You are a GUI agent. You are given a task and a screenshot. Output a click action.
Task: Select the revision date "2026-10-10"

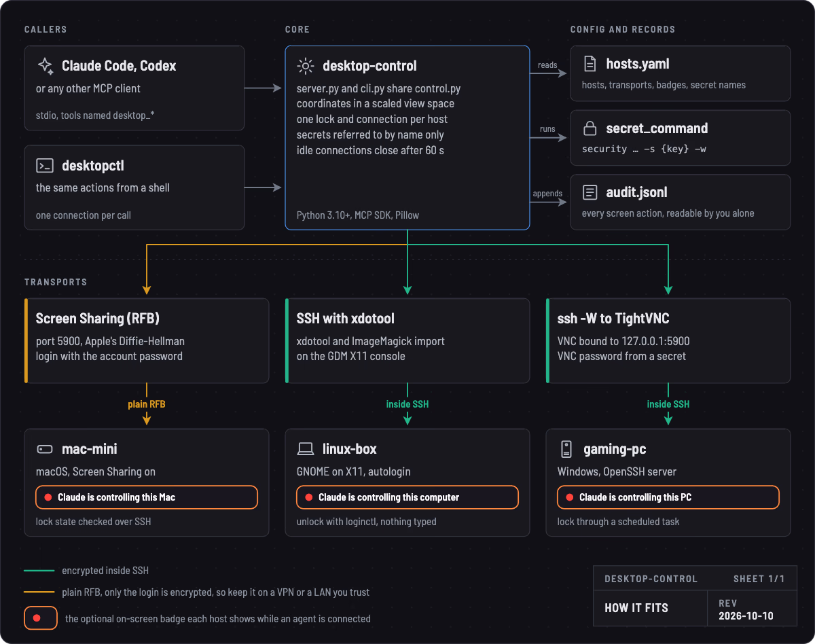[746, 616]
